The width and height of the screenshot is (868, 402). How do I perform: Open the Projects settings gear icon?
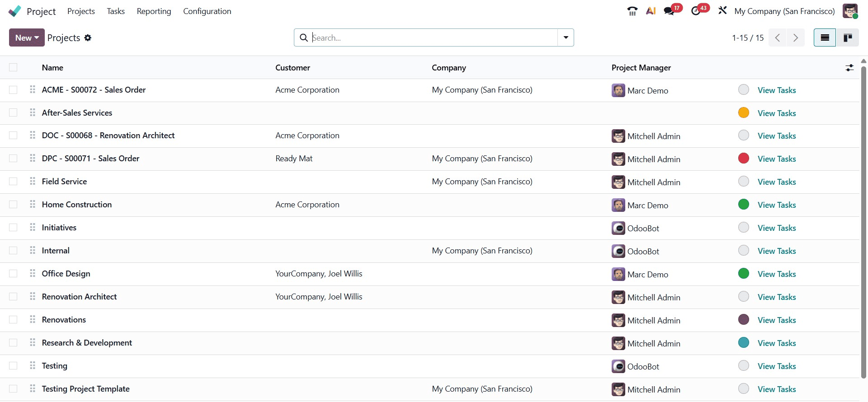[x=88, y=38]
